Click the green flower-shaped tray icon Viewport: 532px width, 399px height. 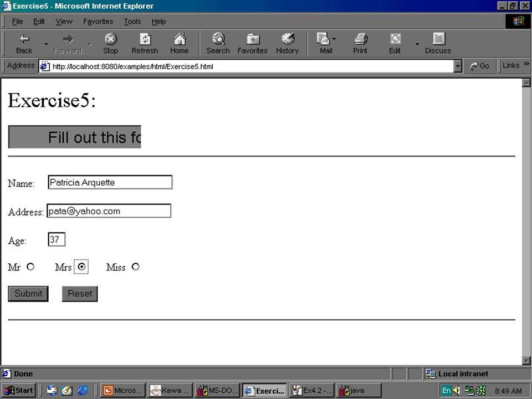[481, 391]
